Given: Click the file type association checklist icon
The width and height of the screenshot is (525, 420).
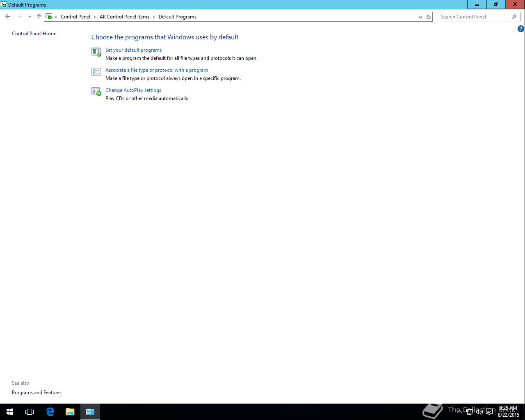Looking at the screenshot, I should tap(96, 72).
